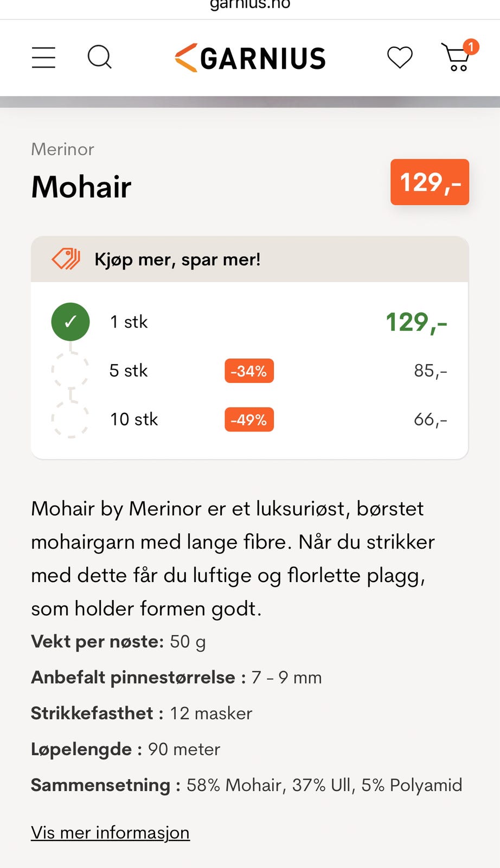The width and height of the screenshot is (500, 868).
Task: Click the 66,- price for 10 stk
Action: tap(430, 419)
